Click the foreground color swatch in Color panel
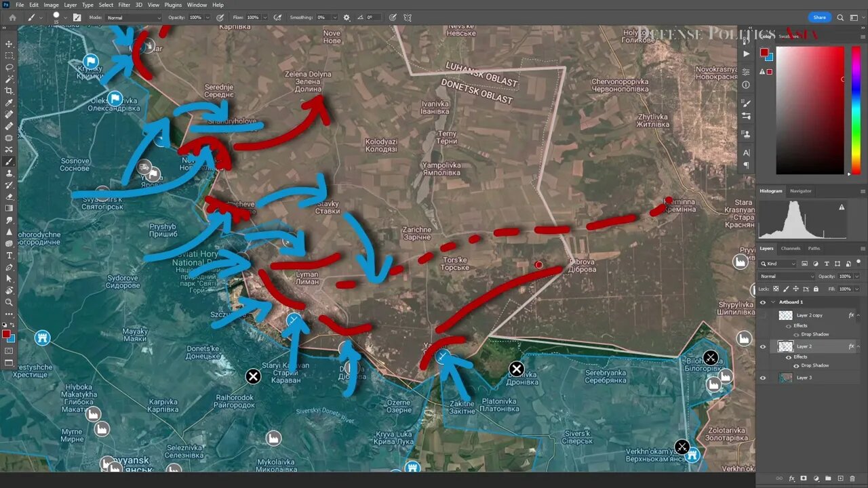This screenshot has height=488, width=868. (764, 52)
